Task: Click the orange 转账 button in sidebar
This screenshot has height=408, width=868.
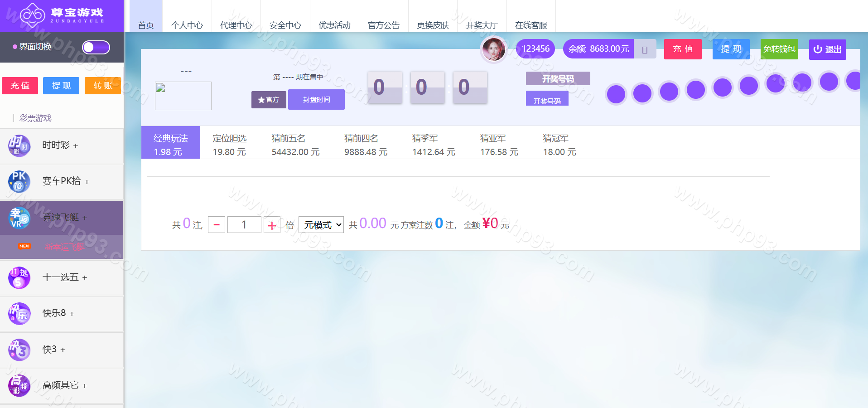Action: (103, 86)
